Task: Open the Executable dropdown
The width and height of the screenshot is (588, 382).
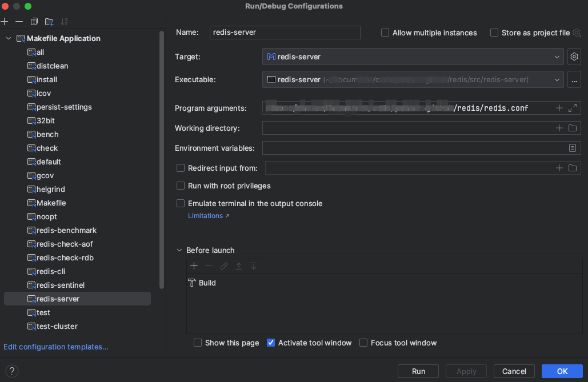Action: [413, 79]
